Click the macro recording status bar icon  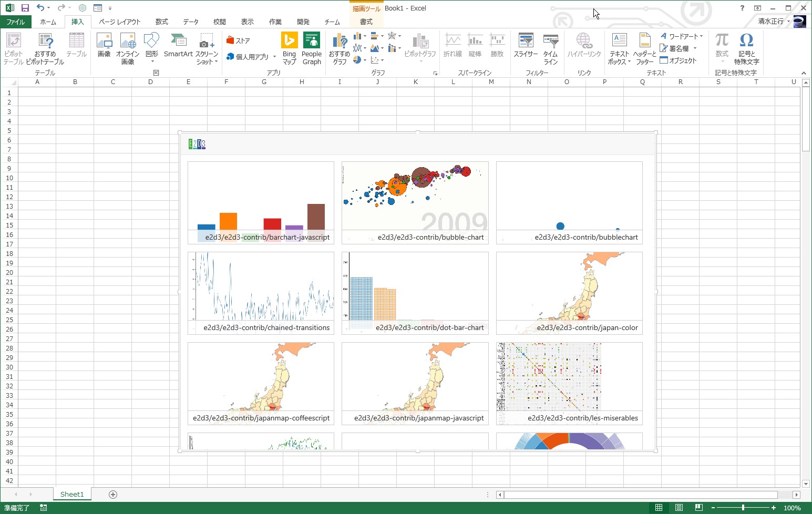pos(44,508)
